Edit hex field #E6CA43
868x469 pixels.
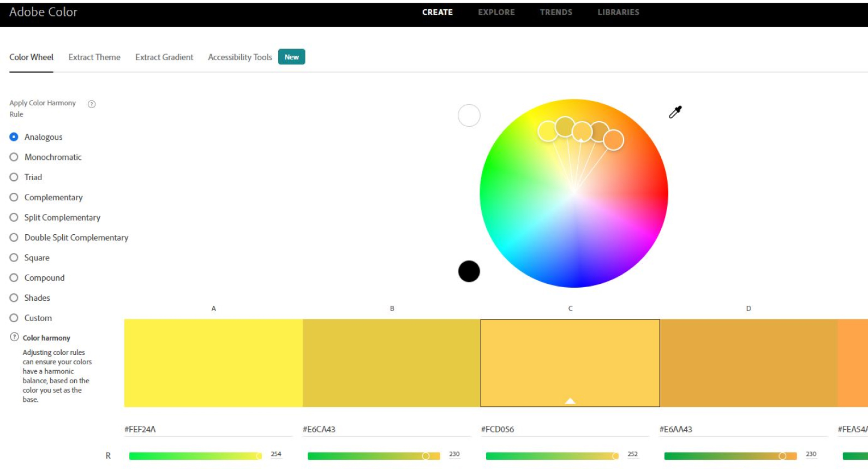tap(387, 429)
